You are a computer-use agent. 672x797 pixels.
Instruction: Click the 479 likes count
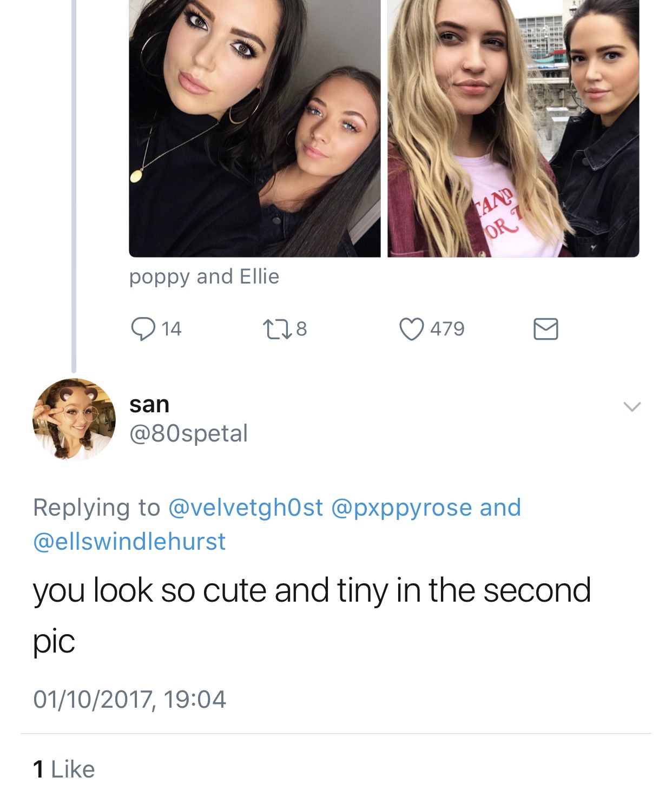pyautogui.click(x=447, y=329)
